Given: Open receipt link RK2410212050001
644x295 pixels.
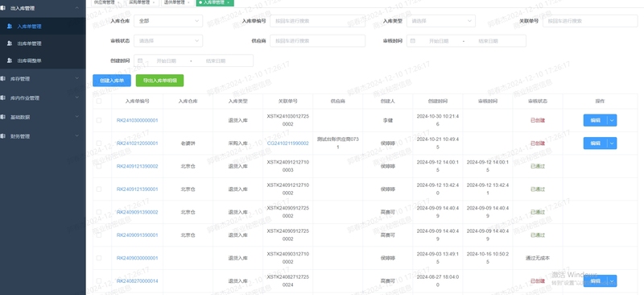Looking at the screenshot, I should click(137, 143).
